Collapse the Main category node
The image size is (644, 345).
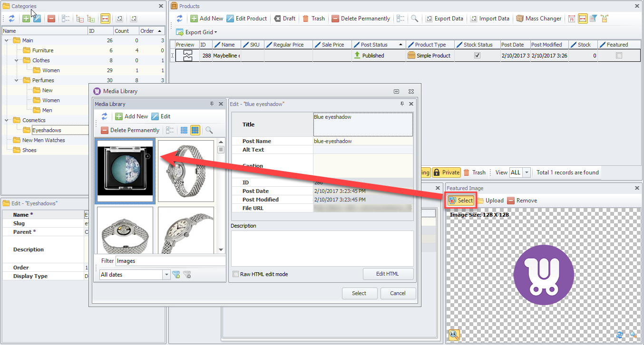click(7, 40)
